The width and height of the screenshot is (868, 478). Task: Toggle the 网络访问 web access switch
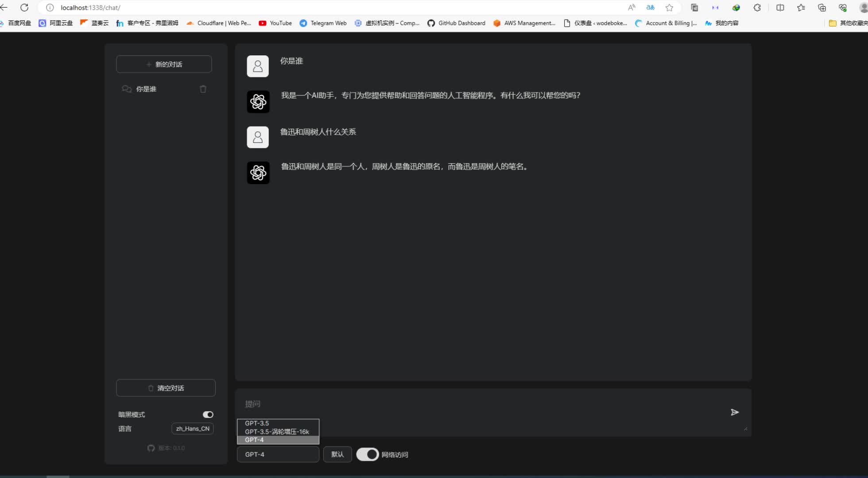(367, 454)
